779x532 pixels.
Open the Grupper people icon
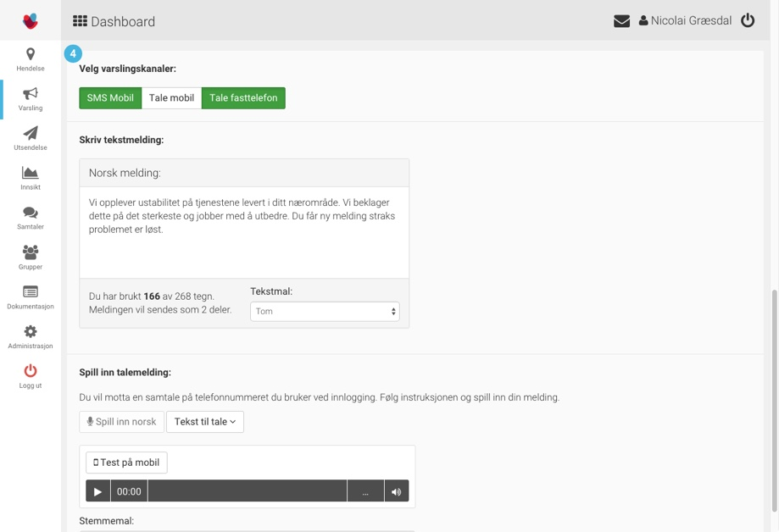click(31, 252)
